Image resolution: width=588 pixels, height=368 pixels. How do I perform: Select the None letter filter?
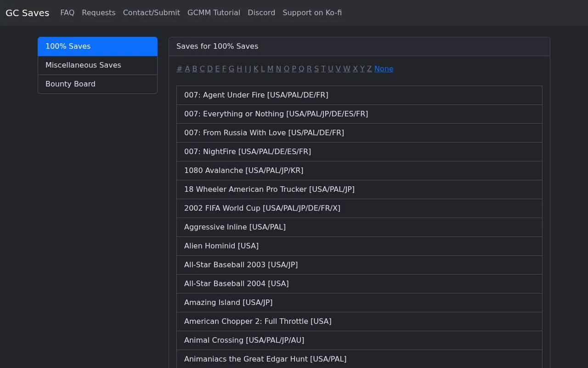point(384,69)
